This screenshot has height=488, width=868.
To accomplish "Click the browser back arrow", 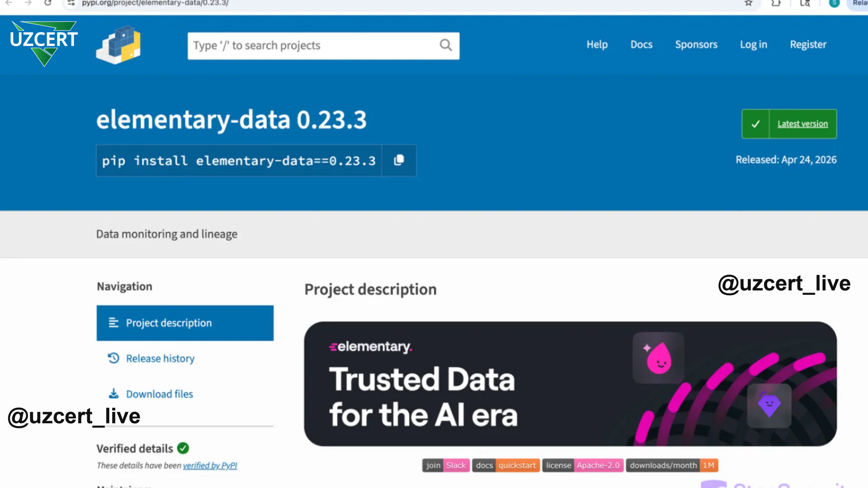I will click(9, 3).
